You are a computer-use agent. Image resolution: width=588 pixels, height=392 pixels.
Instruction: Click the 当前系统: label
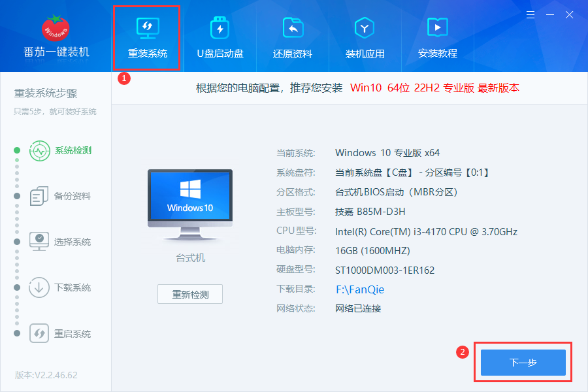[296, 153]
